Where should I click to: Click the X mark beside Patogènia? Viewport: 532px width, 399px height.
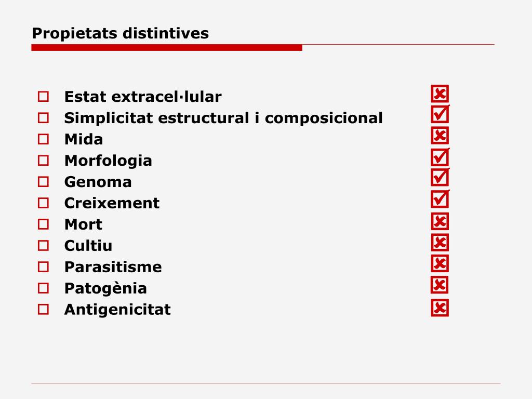tap(440, 285)
